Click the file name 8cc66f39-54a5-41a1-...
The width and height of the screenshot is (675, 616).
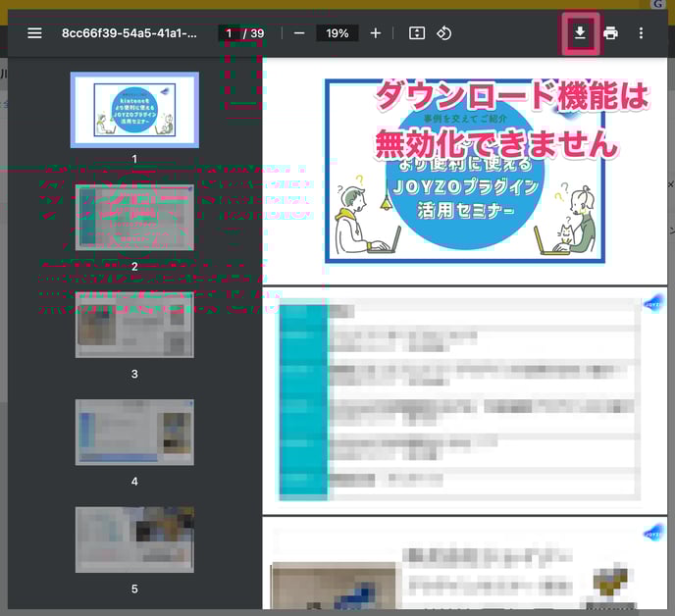click(130, 33)
